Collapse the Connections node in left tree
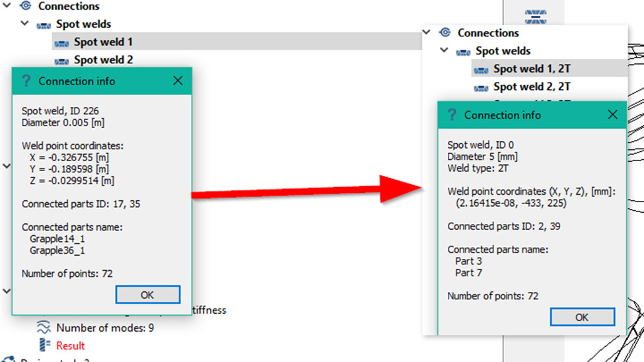The image size is (644, 362). (x=7, y=6)
